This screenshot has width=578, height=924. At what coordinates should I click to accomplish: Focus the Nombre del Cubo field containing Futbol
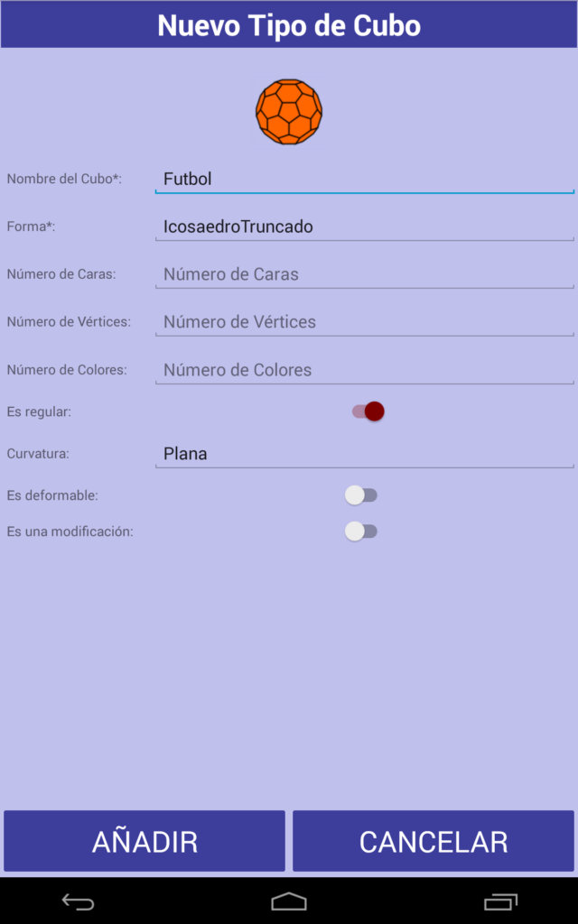click(364, 179)
